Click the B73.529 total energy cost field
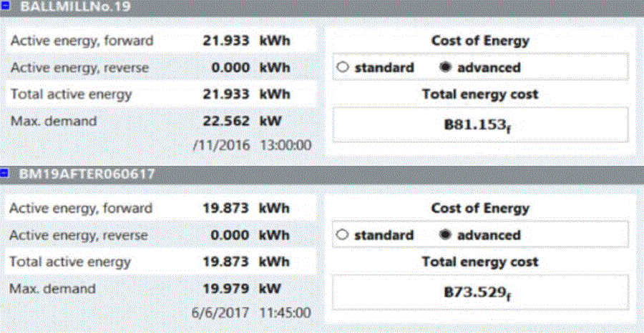644x333 pixels. pos(479,292)
